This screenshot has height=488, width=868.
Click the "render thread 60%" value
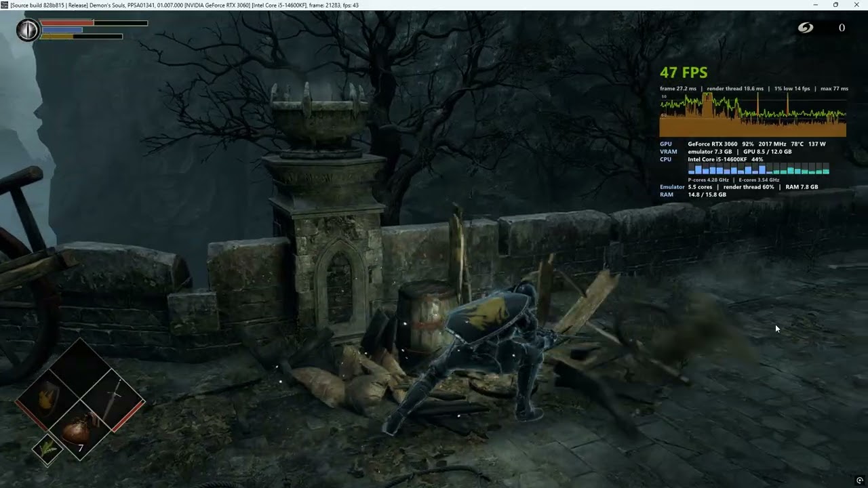pyautogui.click(x=749, y=187)
